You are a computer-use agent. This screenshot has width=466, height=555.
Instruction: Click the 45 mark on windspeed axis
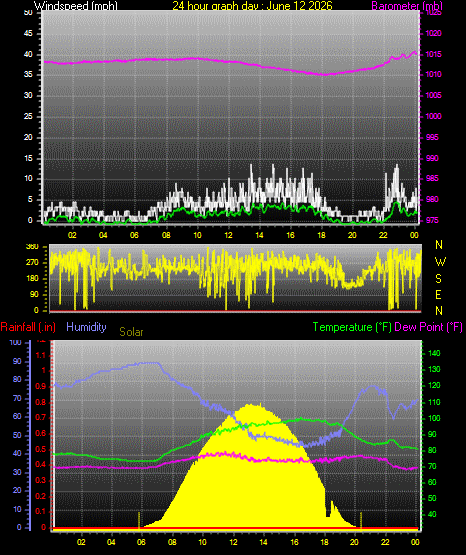(x=28, y=34)
